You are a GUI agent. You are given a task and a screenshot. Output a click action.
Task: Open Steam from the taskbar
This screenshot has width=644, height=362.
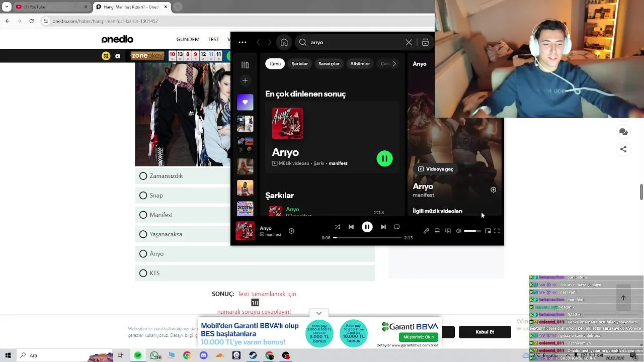[x=253, y=355]
